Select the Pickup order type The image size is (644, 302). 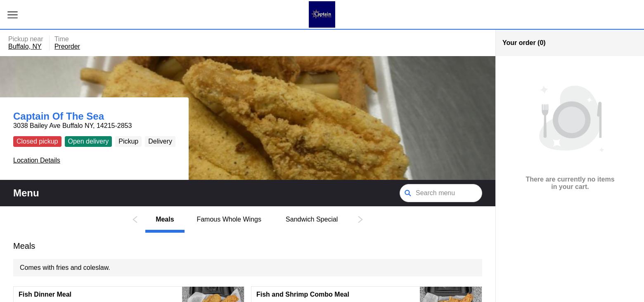(128, 142)
